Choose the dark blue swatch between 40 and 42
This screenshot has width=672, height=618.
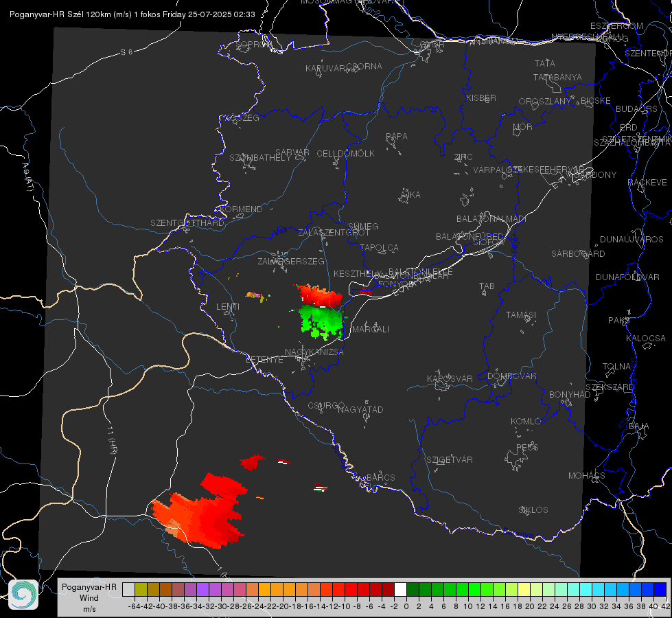[x=660, y=589]
